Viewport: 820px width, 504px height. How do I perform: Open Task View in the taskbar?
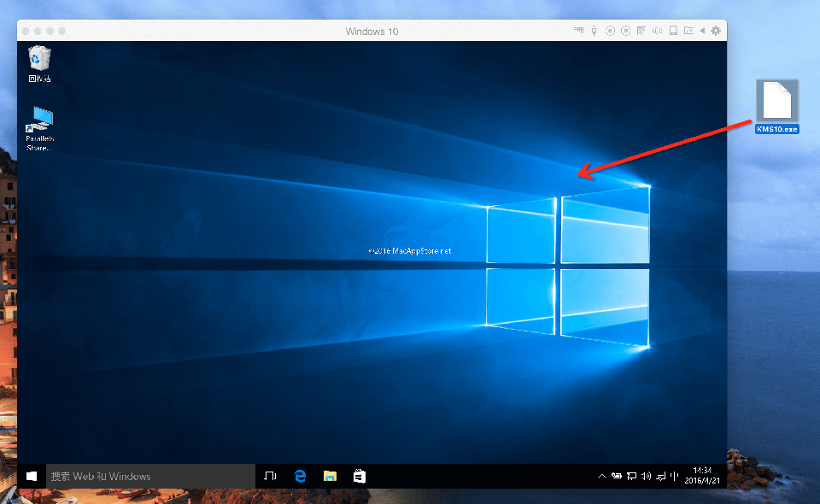coord(270,476)
